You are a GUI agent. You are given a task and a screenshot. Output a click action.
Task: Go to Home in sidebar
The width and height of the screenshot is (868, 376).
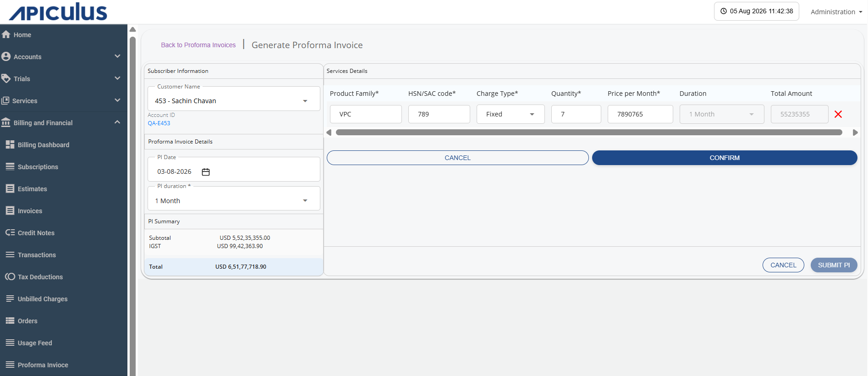(x=22, y=35)
